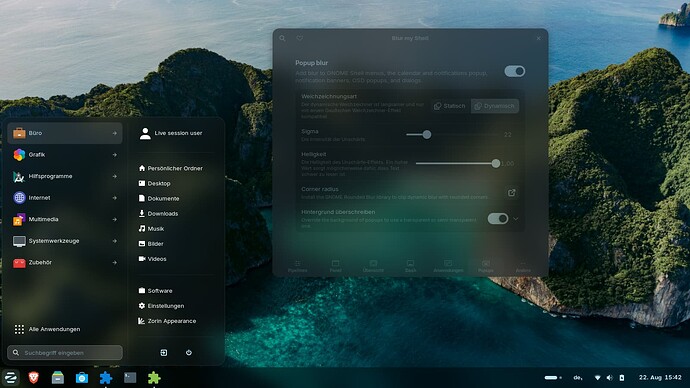Image resolution: width=690 pixels, height=388 pixels.
Task: Click the Helligkeit slider handle
Action: [496, 164]
